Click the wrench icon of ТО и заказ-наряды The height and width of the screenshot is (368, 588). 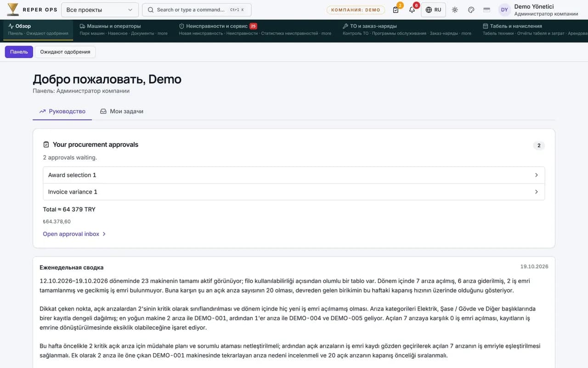coord(345,26)
